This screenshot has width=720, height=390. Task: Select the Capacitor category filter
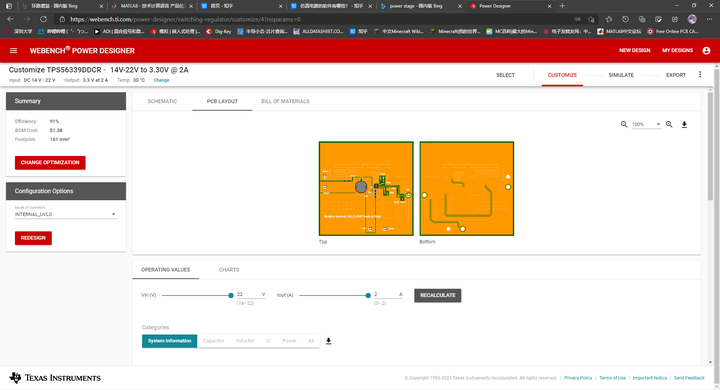[x=214, y=341]
